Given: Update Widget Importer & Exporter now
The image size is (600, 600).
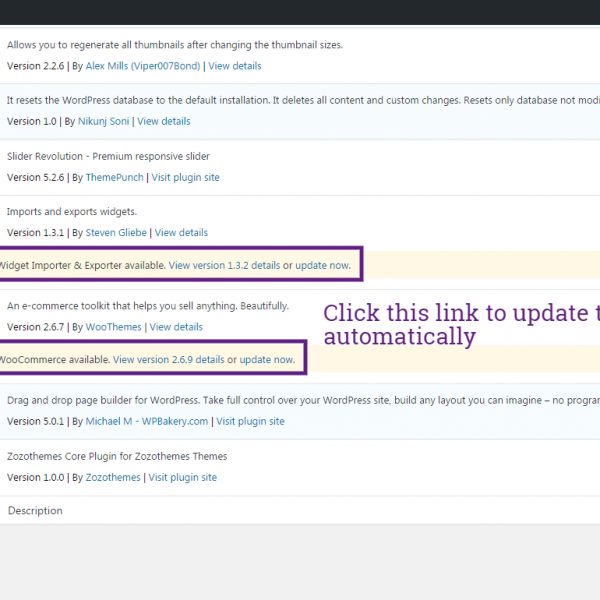Looking at the screenshot, I should tap(323, 266).
